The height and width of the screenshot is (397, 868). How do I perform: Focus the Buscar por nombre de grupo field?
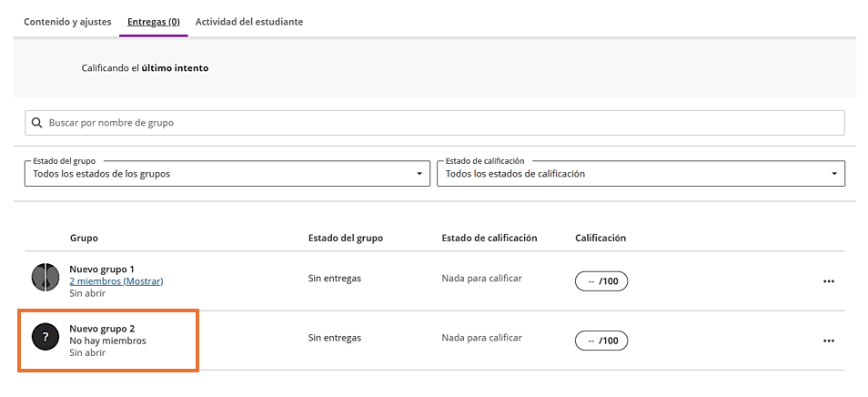[437, 123]
